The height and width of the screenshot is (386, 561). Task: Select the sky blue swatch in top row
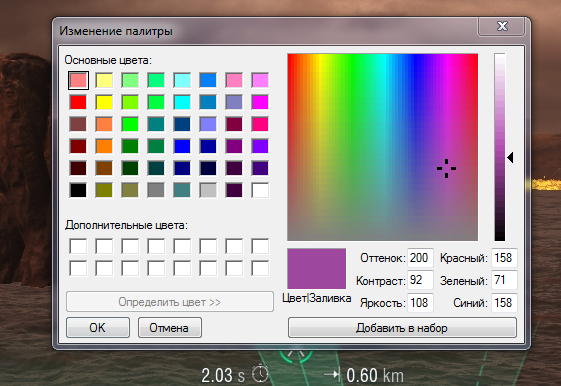click(x=208, y=80)
